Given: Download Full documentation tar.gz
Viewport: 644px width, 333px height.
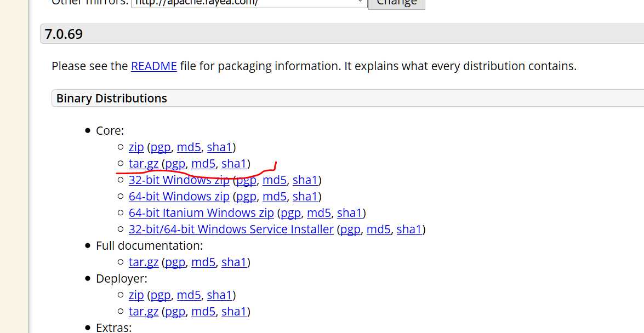Looking at the screenshot, I should [x=144, y=262].
